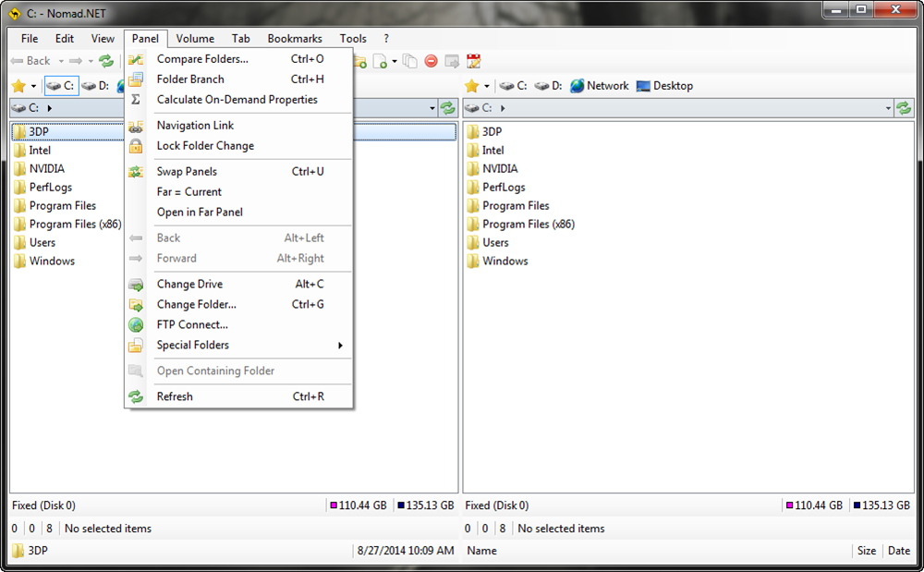Click the blue 135.13 GB indicator in right panel
Viewport: 924px width, 572px height.
click(881, 505)
